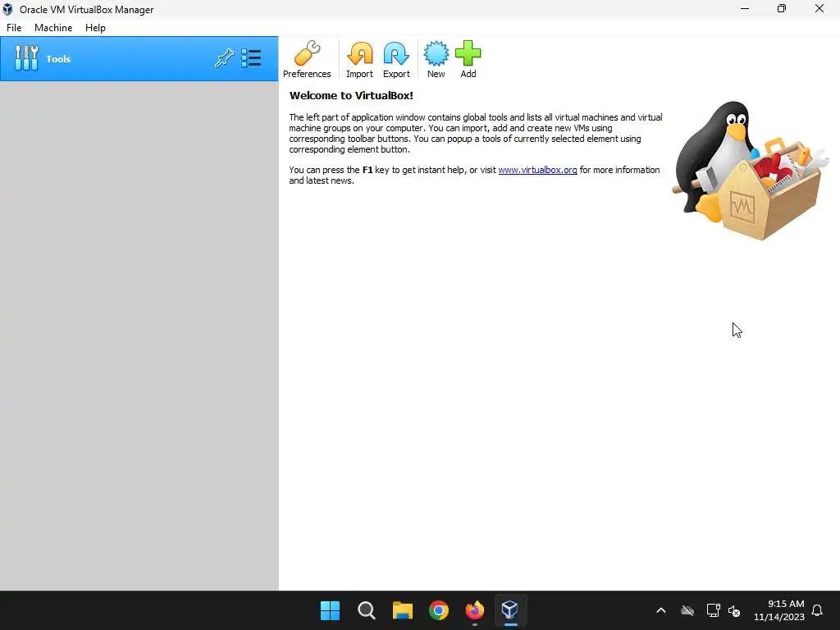Open the Tools list menu icon
The height and width of the screenshot is (630, 840).
[251, 58]
